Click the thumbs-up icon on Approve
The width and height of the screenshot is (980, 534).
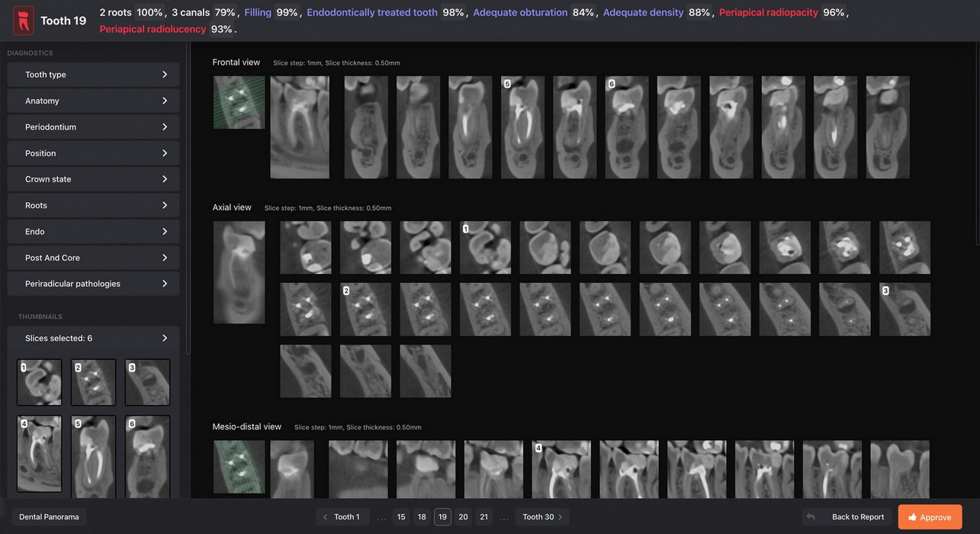911,517
